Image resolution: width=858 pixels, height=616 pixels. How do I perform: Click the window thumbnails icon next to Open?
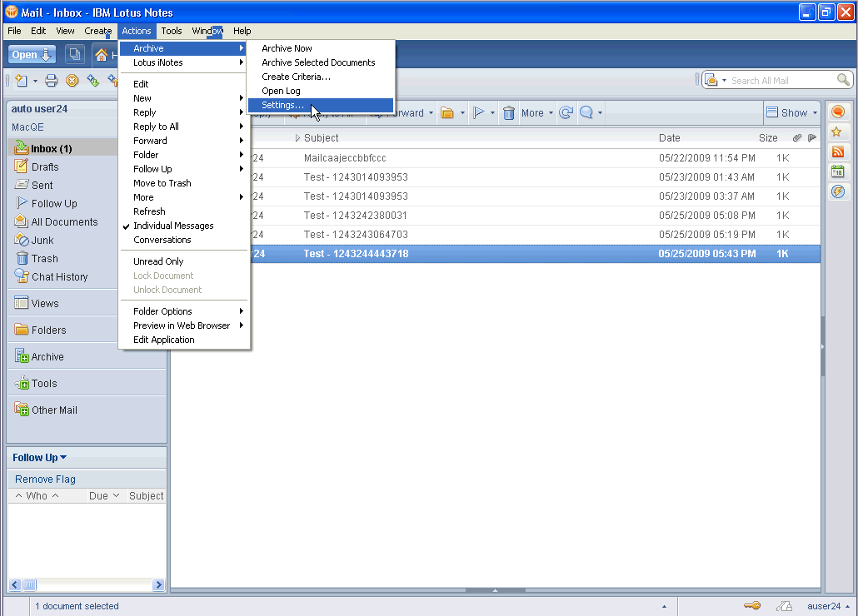[x=74, y=55]
